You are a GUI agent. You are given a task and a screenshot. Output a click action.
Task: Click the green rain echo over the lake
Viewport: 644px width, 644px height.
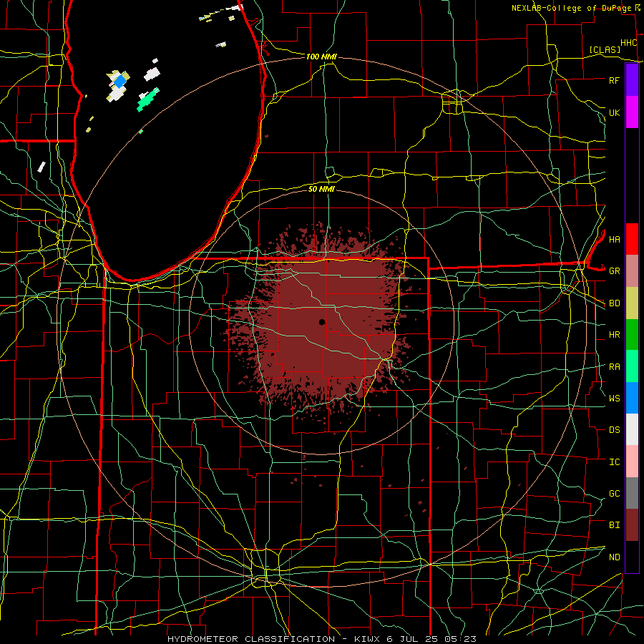coord(148,99)
